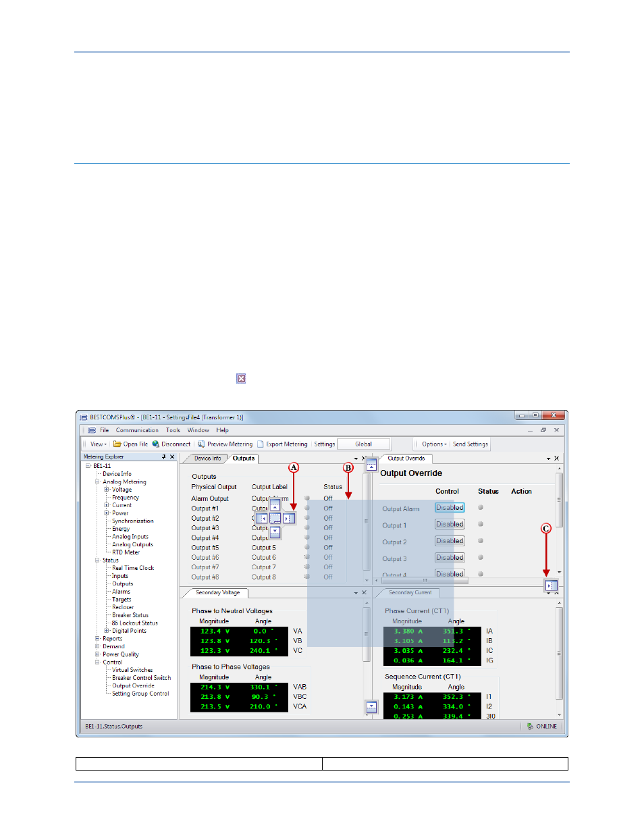Click the dock-bottom arrow in the docking diamond

point(275,531)
